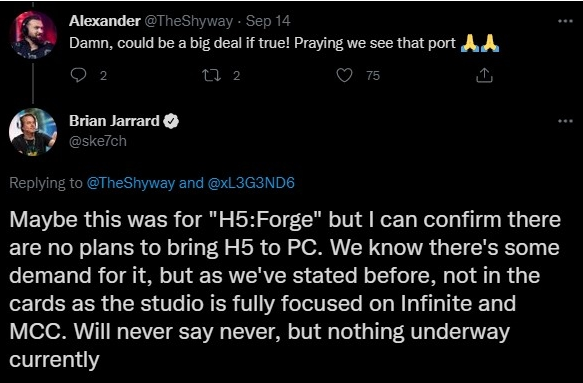Retweet Alexander's tweet
Image resolution: width=583 pixels, height=383 pixels.
pyautogui.click(x=211, y=75)
